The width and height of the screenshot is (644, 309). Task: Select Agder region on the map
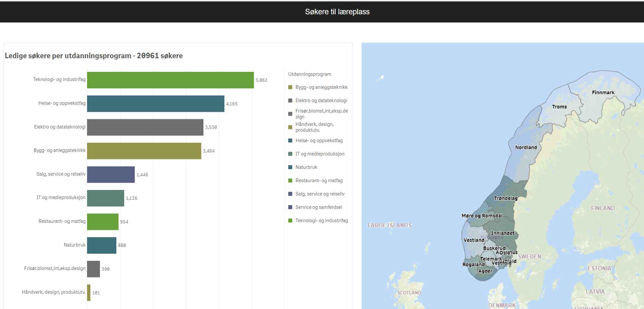tap(485, 271)
